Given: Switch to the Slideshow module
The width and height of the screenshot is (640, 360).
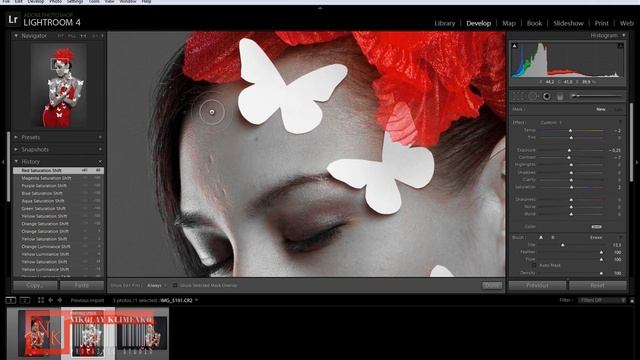Looking at the screenshot, I should [x=568, y=23].
